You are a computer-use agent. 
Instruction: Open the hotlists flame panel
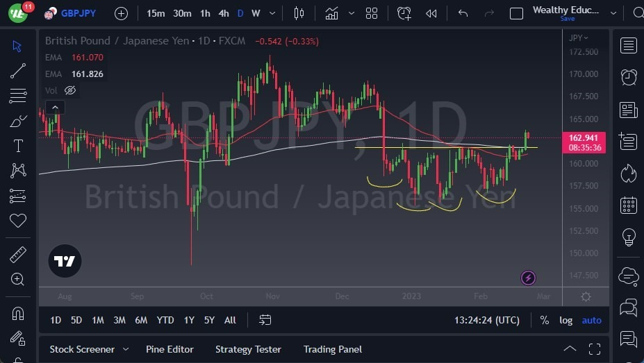pos(629,173)
